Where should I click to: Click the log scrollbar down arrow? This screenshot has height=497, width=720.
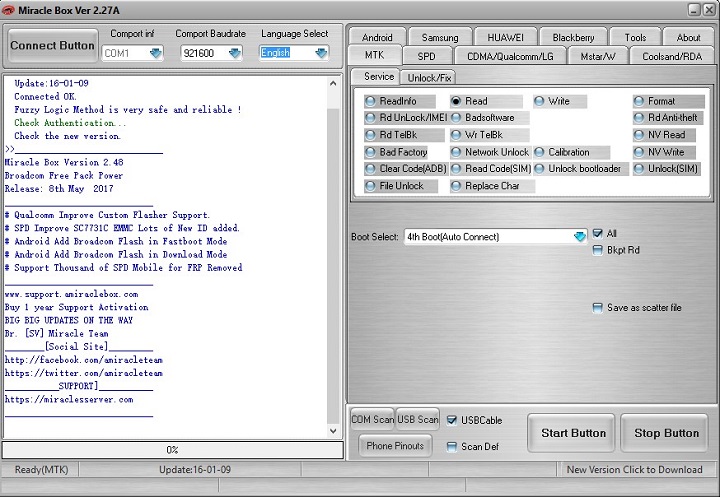tap(333, 431)
